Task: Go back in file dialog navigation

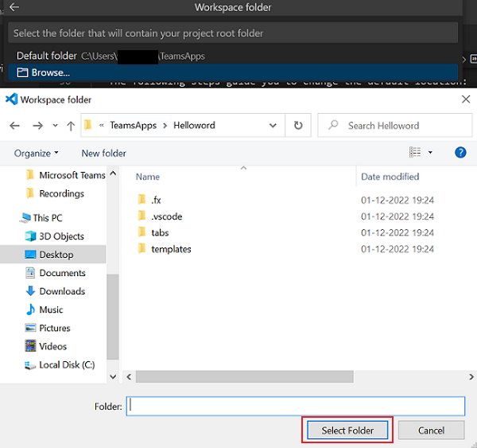Action: pos(14,126)
